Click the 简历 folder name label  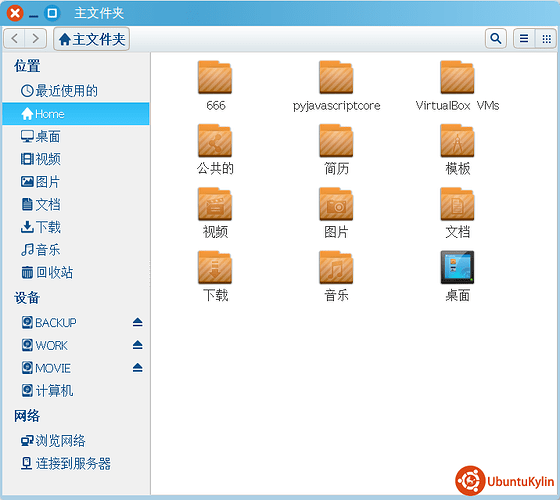(x=336, y=169)
